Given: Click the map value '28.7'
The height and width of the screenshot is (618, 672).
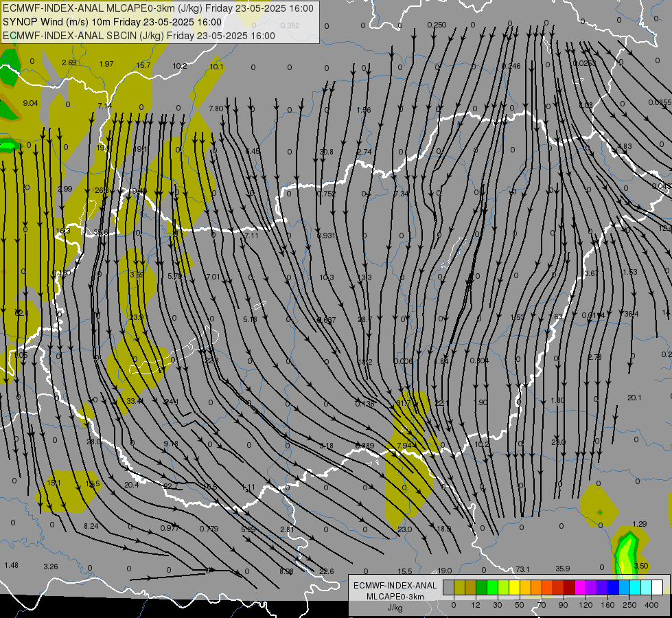Looking at the screenshot, I should (x=365, y=319).
